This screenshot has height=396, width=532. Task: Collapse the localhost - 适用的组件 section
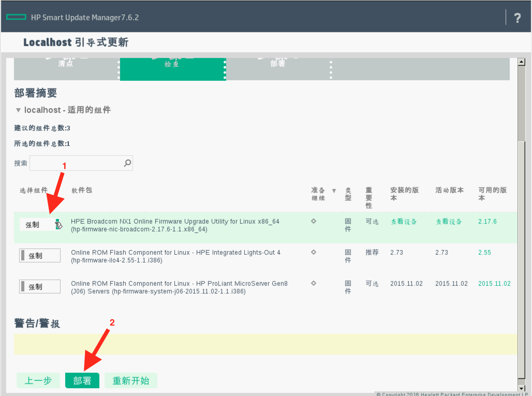[x=18, y=110]
